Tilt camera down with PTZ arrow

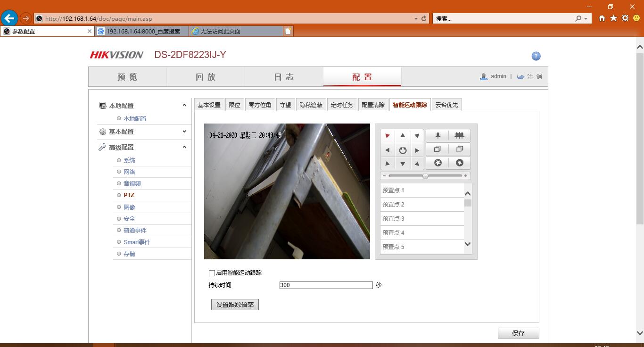(403, 164)
